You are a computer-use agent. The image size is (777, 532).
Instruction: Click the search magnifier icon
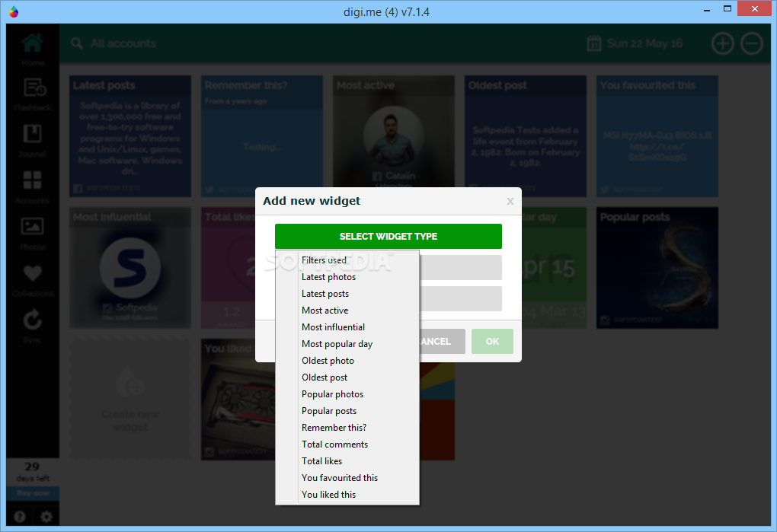pyautogui.click(x=76, y=43)
